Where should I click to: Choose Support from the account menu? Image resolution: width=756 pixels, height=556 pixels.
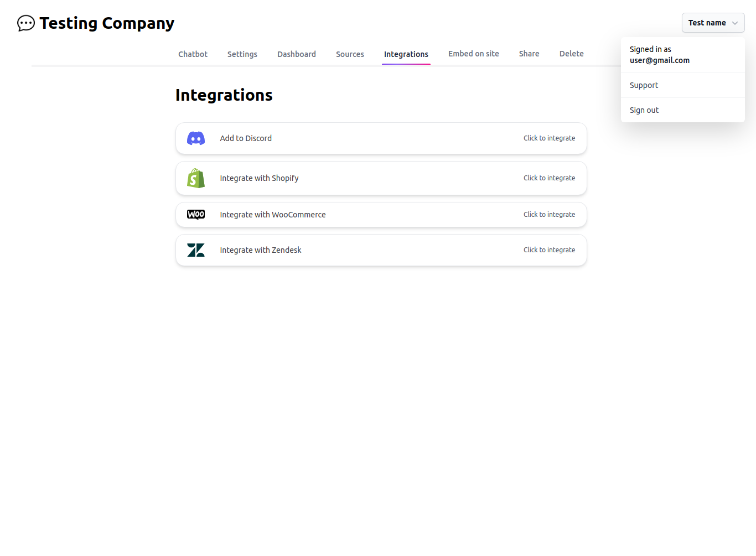click(x=683, y=85)
